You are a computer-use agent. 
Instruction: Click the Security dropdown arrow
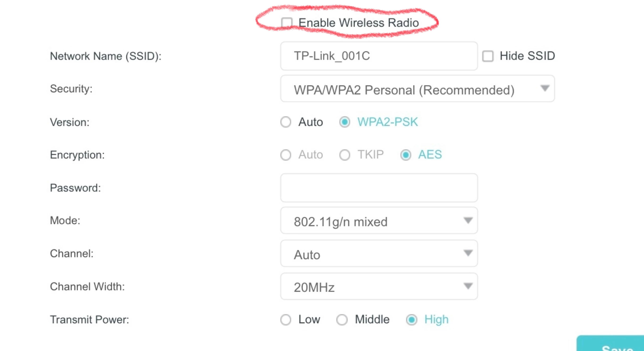coord(545,88)
